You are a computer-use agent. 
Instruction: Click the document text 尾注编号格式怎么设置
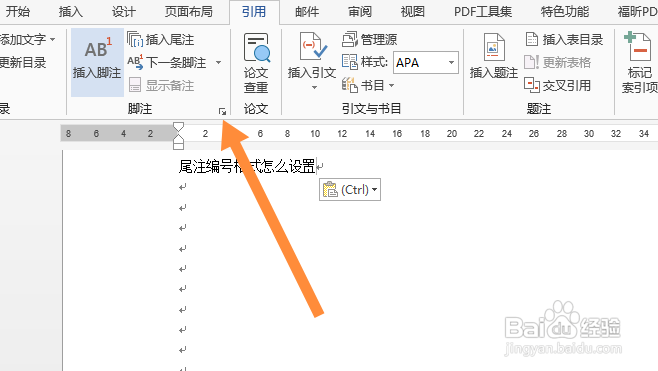click(247, 166)
